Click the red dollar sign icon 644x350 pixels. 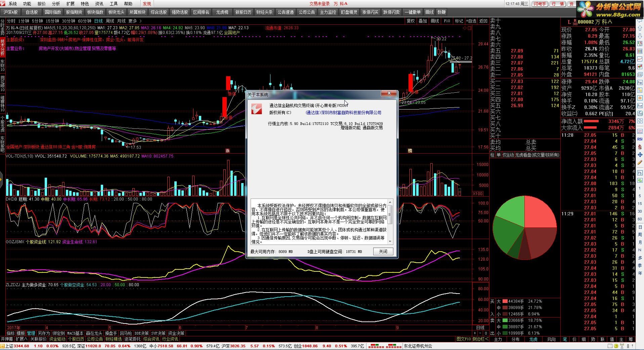(640, 147)
